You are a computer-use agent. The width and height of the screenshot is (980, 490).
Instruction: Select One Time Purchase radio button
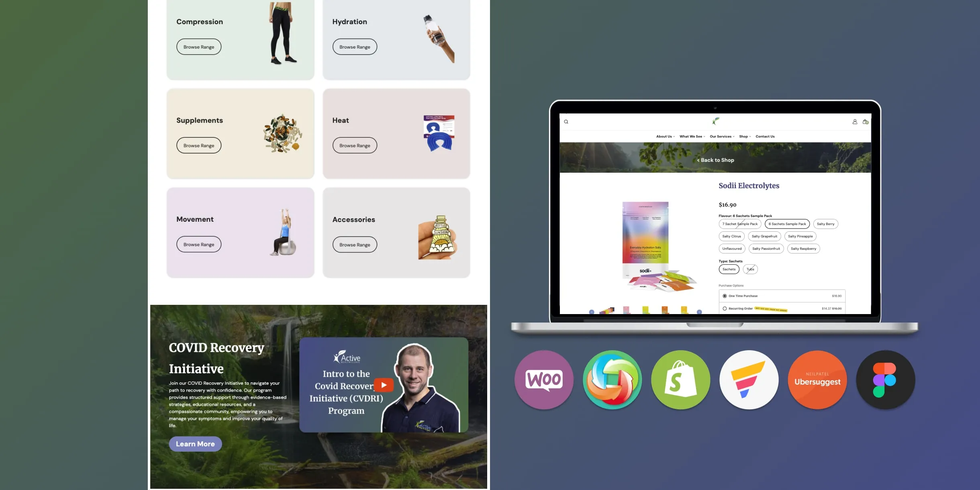click(x=725, y=296)
